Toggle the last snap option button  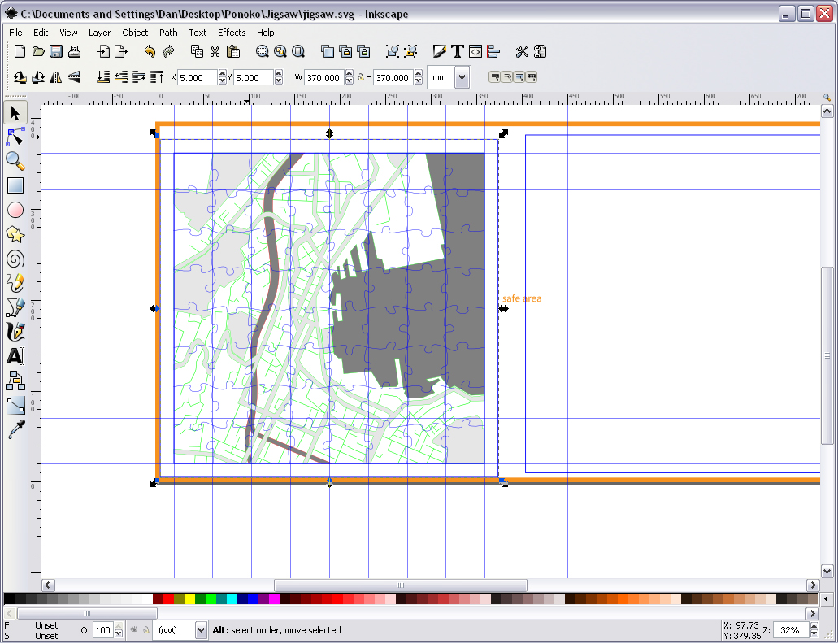(531, 77)
